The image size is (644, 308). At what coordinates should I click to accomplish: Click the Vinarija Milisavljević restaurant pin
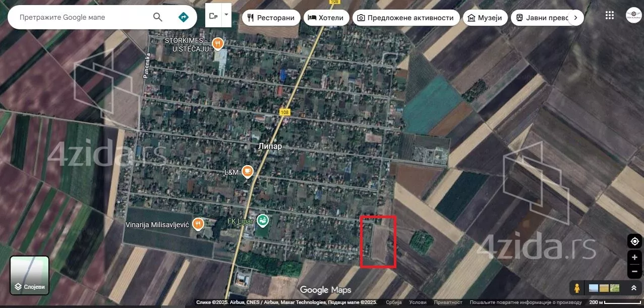[198, 224]
